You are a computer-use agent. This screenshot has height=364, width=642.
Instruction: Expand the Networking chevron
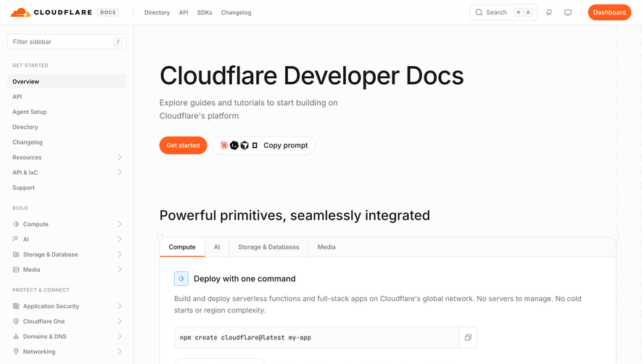(120, 351)
